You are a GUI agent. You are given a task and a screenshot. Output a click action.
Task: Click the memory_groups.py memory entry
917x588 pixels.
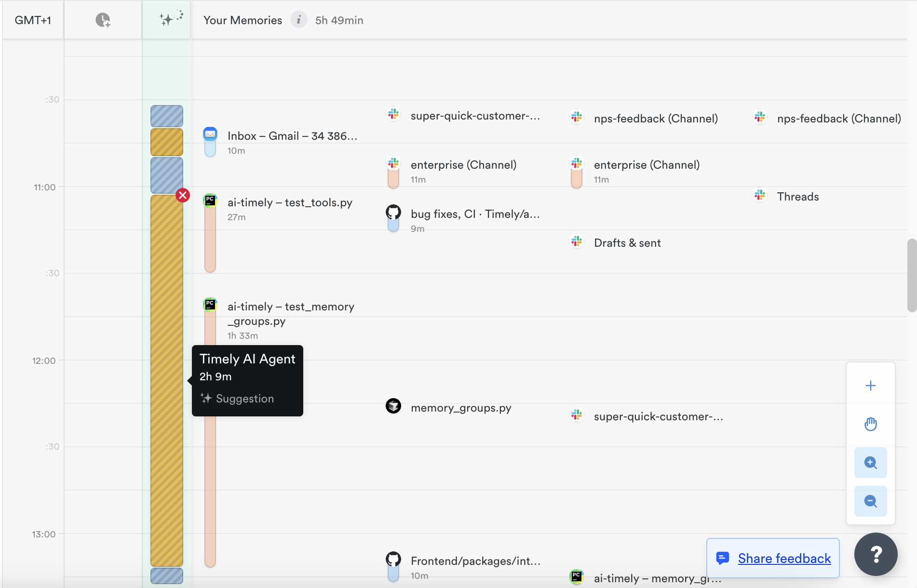[460, 408]
